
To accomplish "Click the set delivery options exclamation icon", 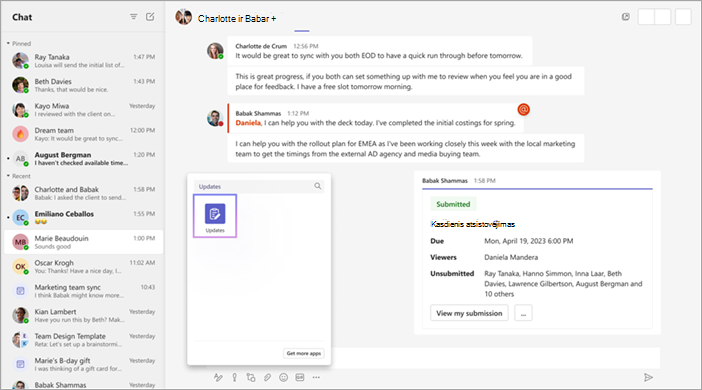I will 235,377.
